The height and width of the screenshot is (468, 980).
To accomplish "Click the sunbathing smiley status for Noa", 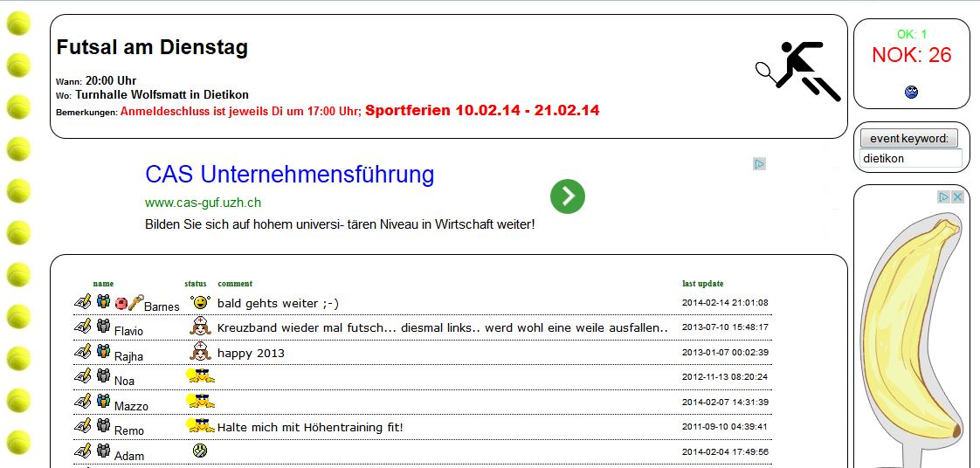I will pos(201,375).
